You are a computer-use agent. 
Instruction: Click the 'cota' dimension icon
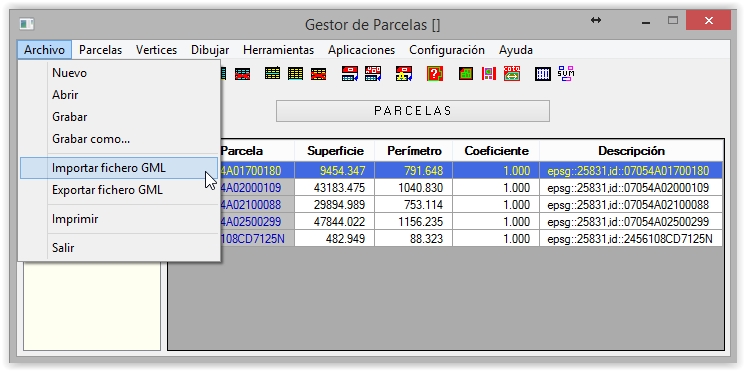(512, 73)
